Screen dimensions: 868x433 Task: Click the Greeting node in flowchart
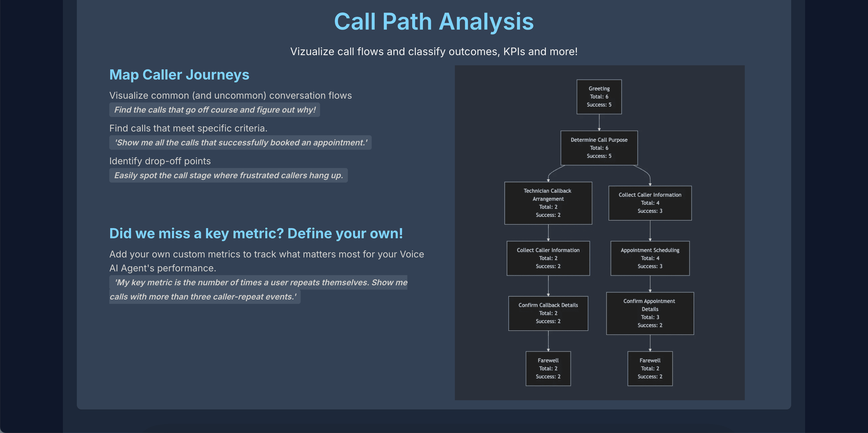click(599, 97)
